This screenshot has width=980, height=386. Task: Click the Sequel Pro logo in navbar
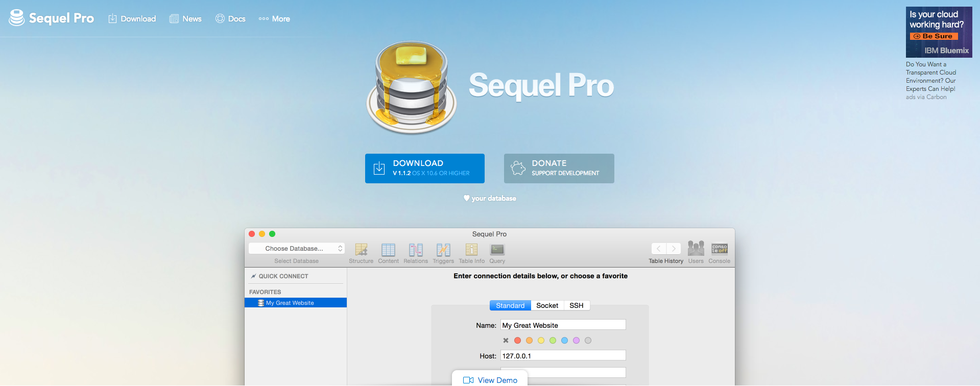coord(52,18)
